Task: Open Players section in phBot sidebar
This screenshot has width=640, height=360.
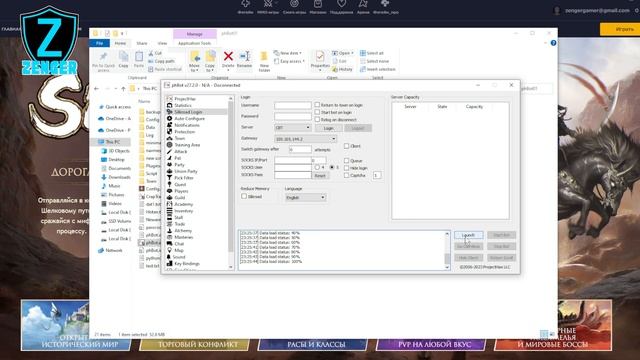Action: [181, 191]
